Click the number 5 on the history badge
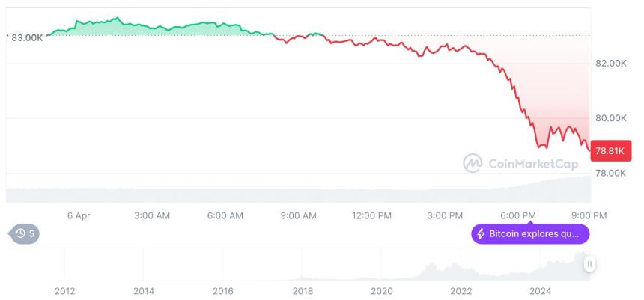This screenshot has height=300, width=644. click(32, 233)
